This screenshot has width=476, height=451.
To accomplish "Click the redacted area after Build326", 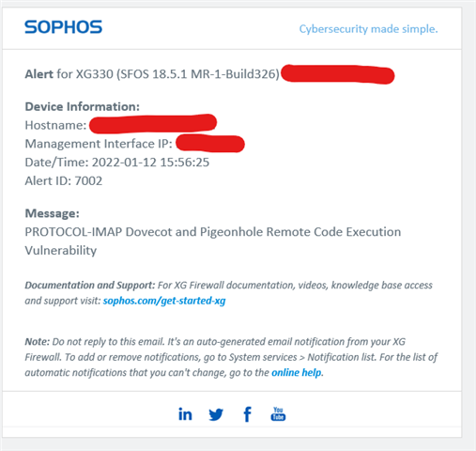I will (x=337, y=74).
